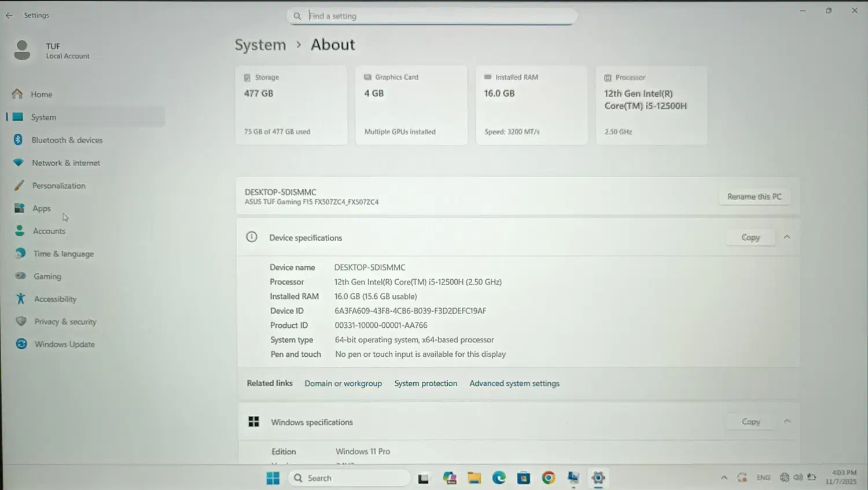Open the System protection link
Viewport: 868px width, 490px height.
click(426, 383)
